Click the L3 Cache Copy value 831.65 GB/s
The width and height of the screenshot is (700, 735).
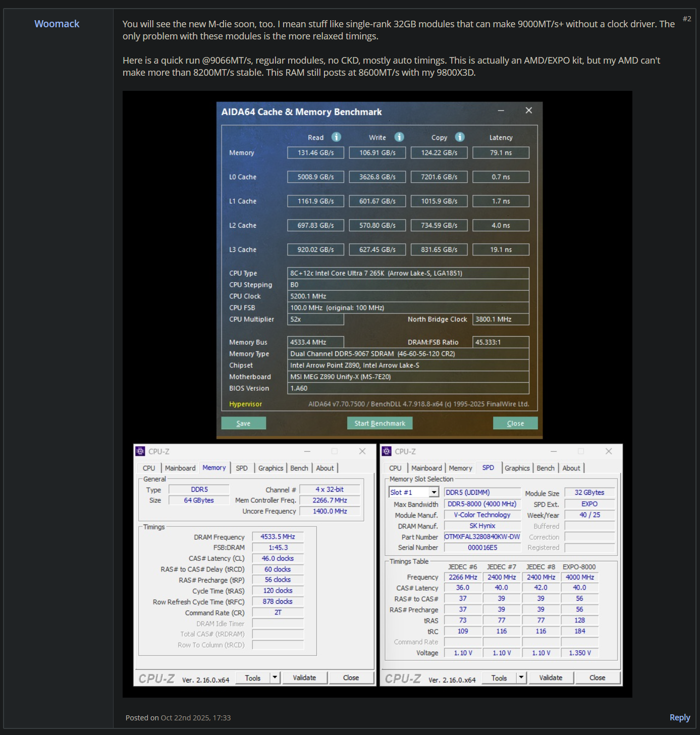pyautogui.click(x=439, y=249)
